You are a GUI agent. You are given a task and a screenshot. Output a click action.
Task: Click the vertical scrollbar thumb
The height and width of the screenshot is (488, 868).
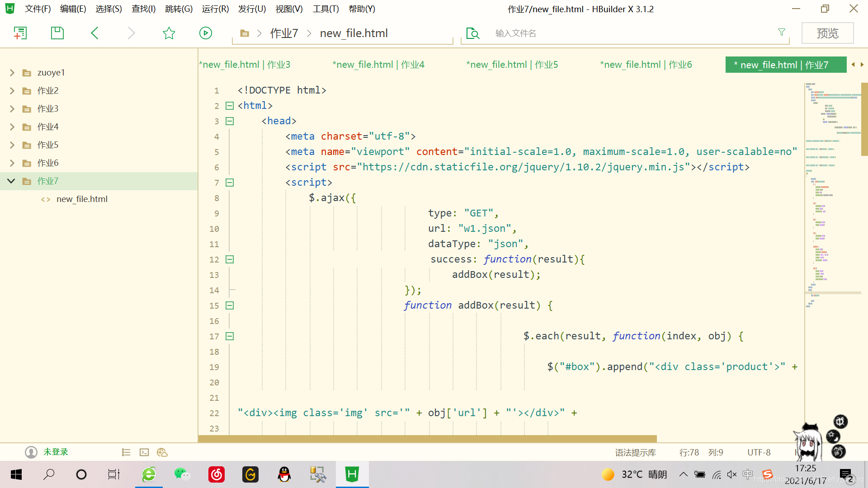[x=864, y=119]
